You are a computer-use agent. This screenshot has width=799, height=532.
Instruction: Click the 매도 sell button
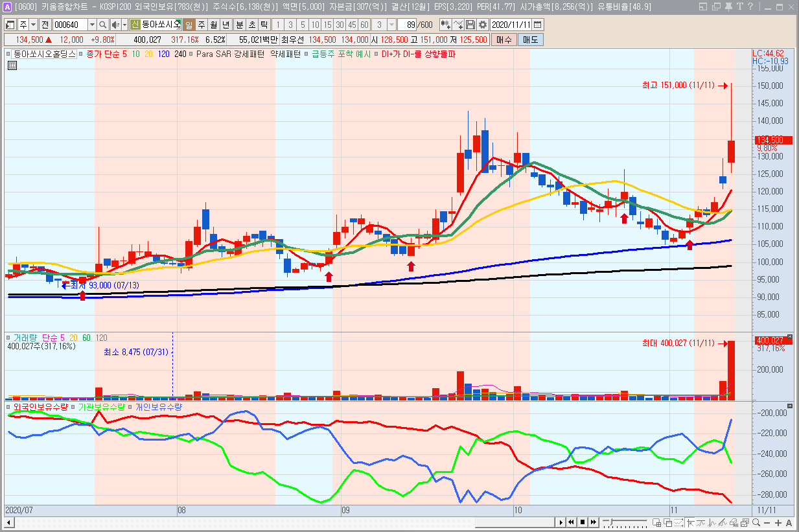(x=531, y=40)
